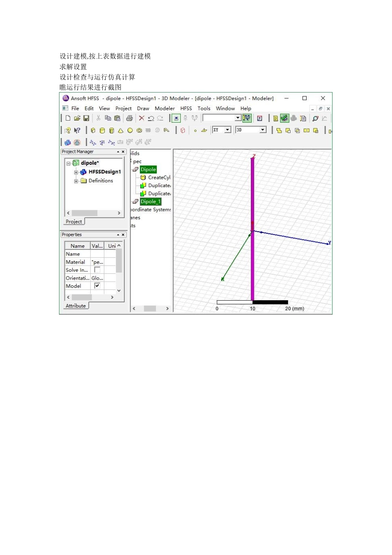The height and width of the screenshot is (555, 392).
Task: Click the Cut scissors icon
Action: click(x=98, y=118)
